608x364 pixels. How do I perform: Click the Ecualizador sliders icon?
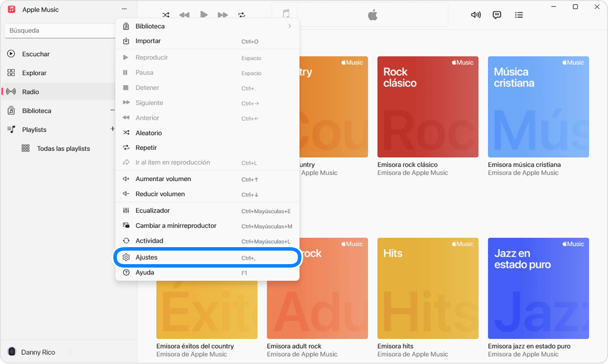pyautogui.click(x=126, y=211)
